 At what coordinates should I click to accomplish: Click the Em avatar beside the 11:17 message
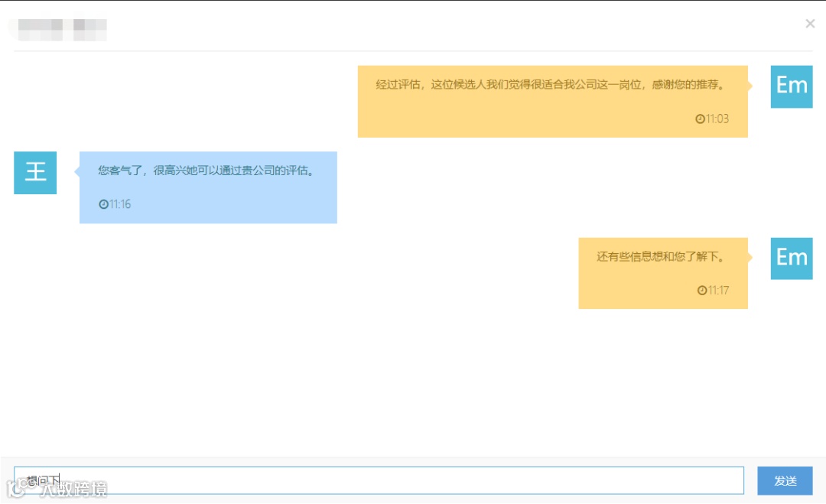792,259
